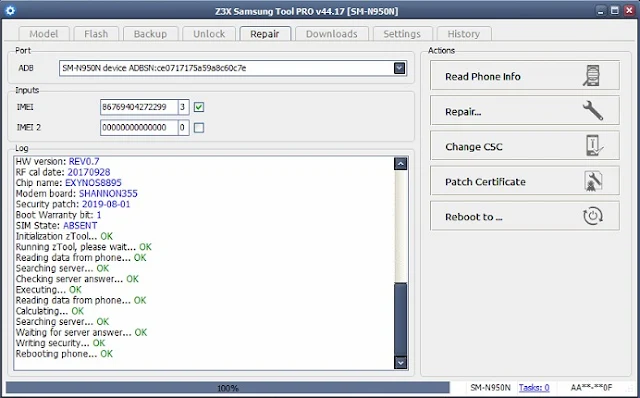
Task: Click Security patch 2019-08-01 line
Action: pos(73,204)
